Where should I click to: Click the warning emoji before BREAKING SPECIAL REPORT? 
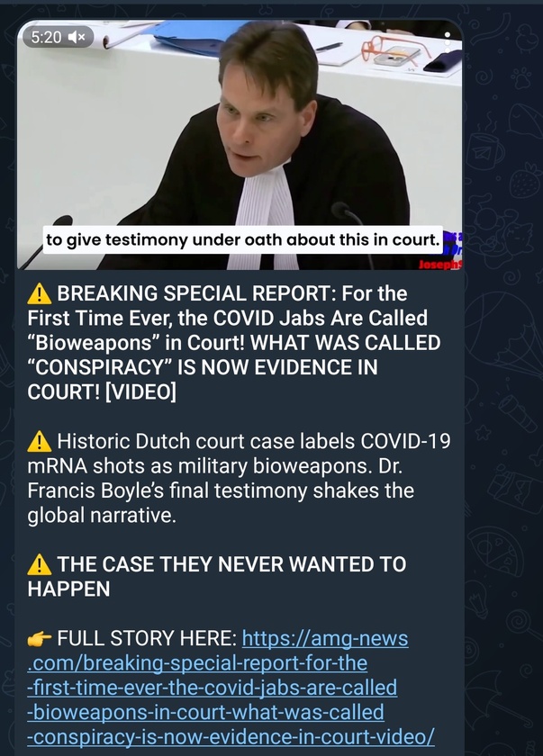[x=39, y=293]
